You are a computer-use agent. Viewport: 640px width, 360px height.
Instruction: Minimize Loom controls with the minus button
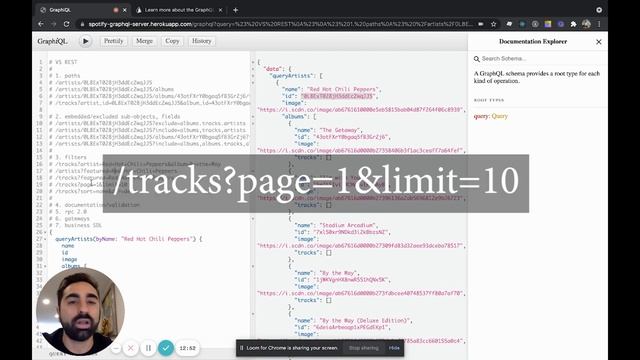pos(116,348)
